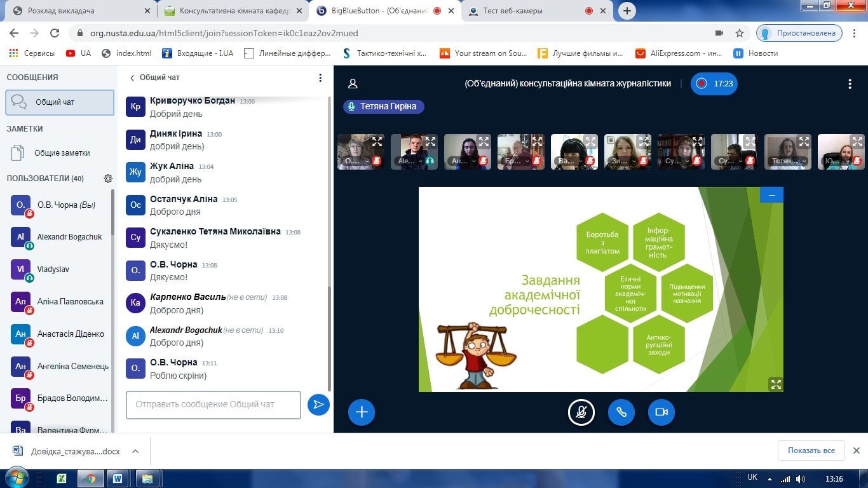This screenshot has height=488, width=868.
Task: Click camera permission icon in address bar
Action: click(719, 33)
